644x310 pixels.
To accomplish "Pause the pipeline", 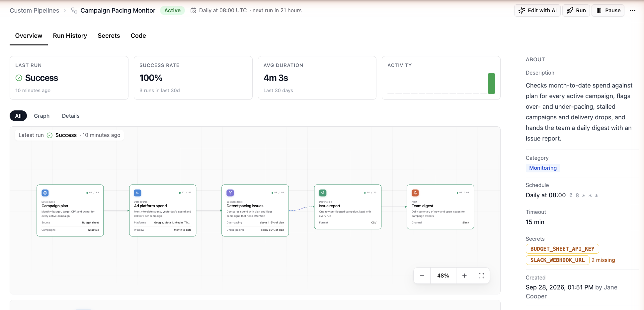I will (608, 11).
